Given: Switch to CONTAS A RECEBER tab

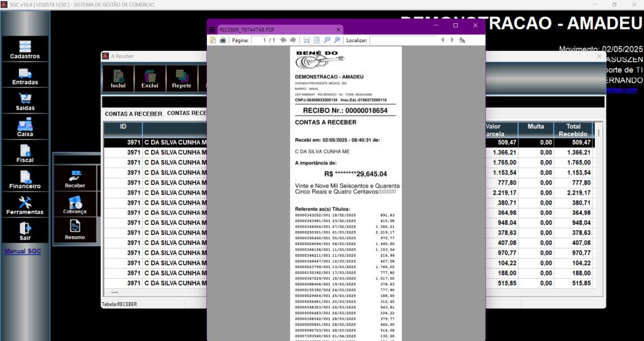Looking at the screenshot, I should (x=133, y=114).
